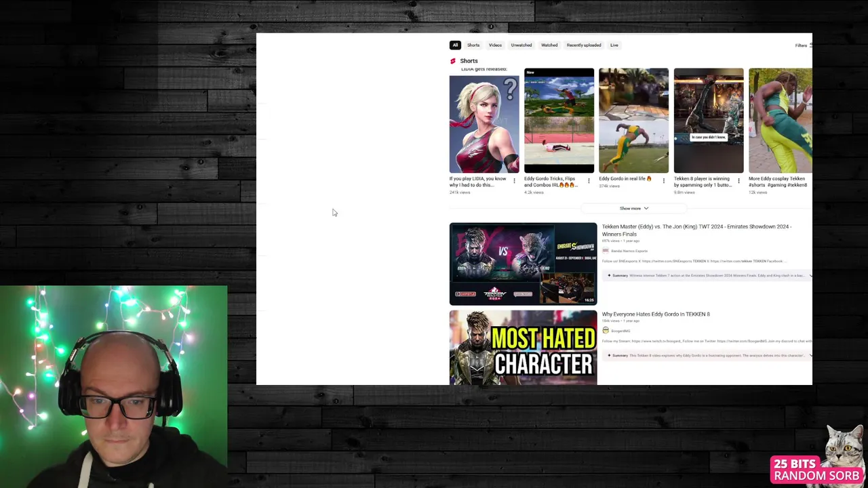Click Tekken Master (Eddy) vs. The Jon title
Image resolution: width=868 pixels, height=488 pixels.
click(696, 230)
